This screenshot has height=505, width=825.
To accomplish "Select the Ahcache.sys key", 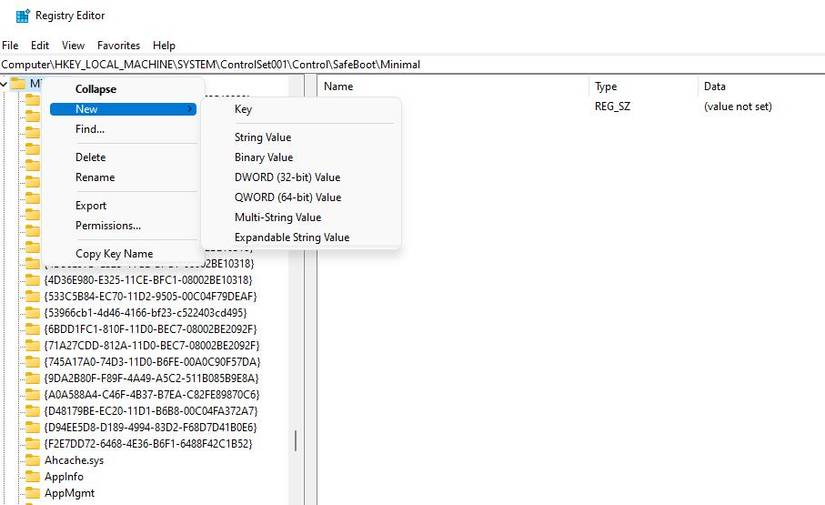I will coord(74,460).
